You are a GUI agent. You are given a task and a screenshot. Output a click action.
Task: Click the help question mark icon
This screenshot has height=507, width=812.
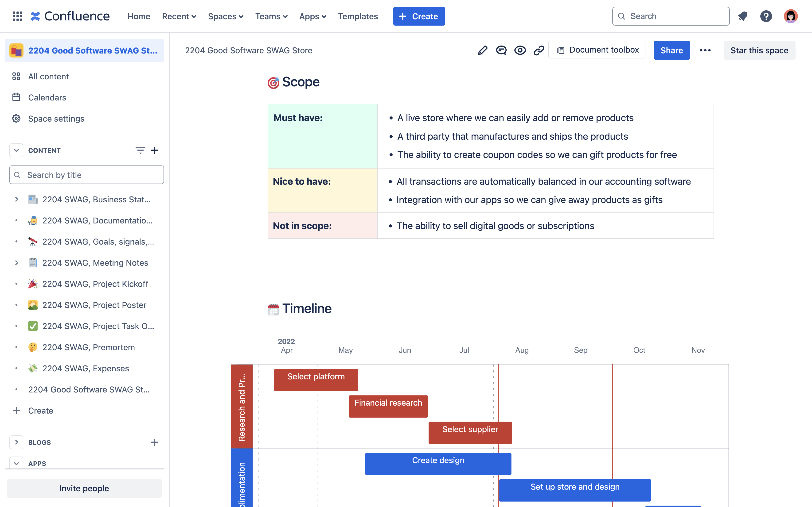tap(766, 16)
